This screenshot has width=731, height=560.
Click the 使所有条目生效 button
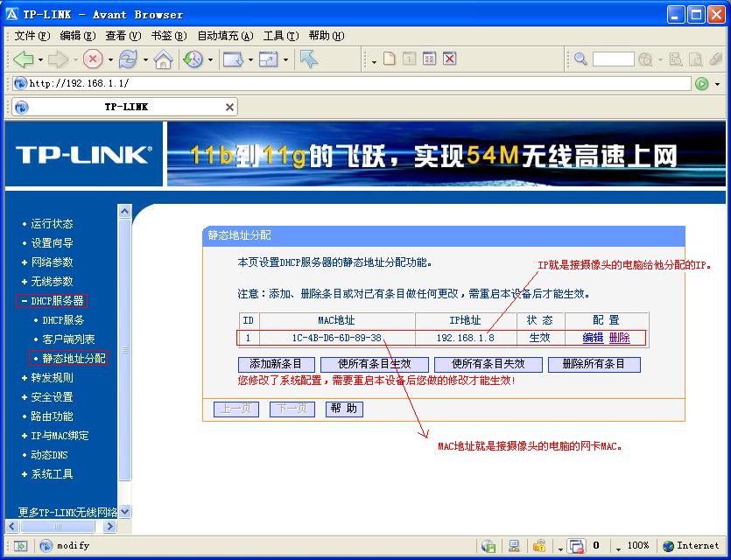click(375, 364)
